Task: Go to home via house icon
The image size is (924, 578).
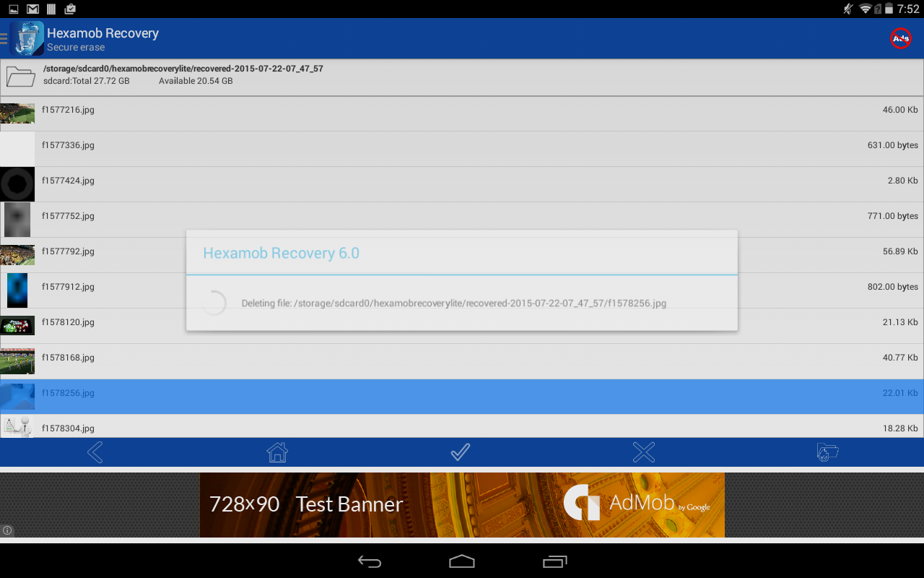Action: tap(277, 452)
